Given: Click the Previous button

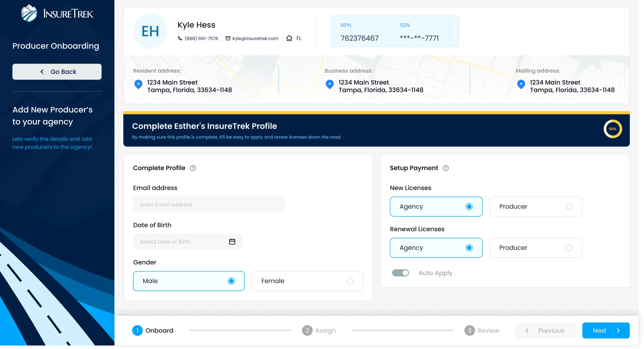Looking at the screenshot, I should click(x=545, y=330).
